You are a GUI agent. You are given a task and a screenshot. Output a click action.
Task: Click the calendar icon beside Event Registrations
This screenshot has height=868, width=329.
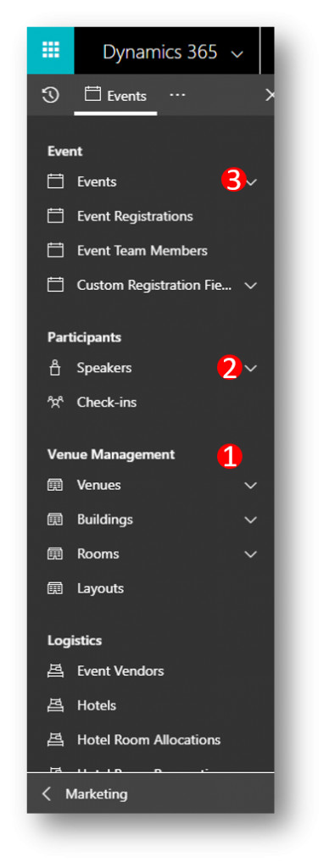[55, 216]
